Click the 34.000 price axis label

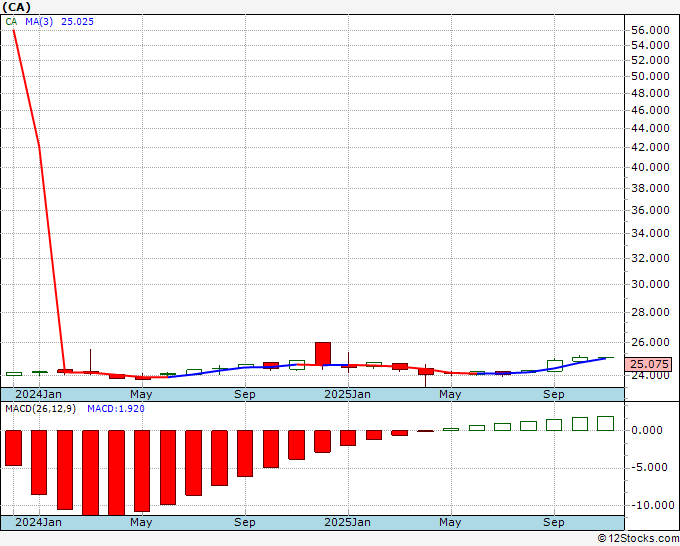650,233
